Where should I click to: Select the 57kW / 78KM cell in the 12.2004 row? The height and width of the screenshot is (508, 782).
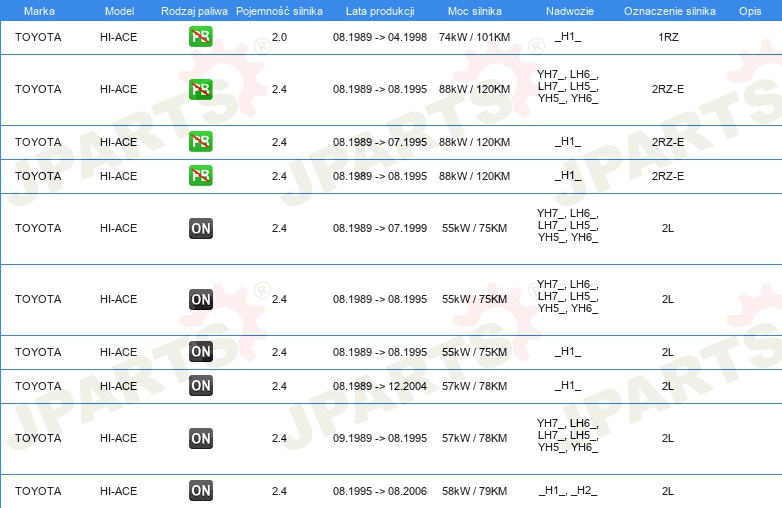click(474, 386)
